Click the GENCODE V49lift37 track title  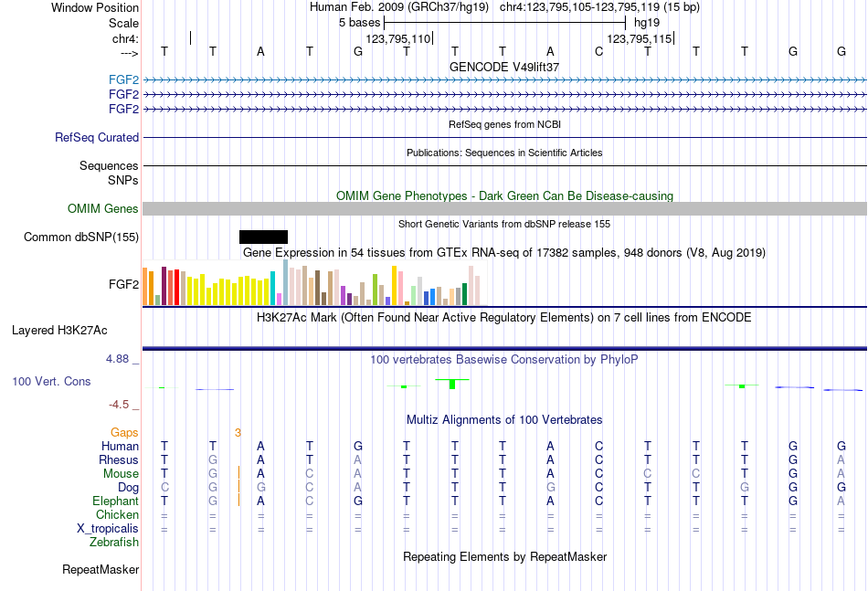[504, 67]
